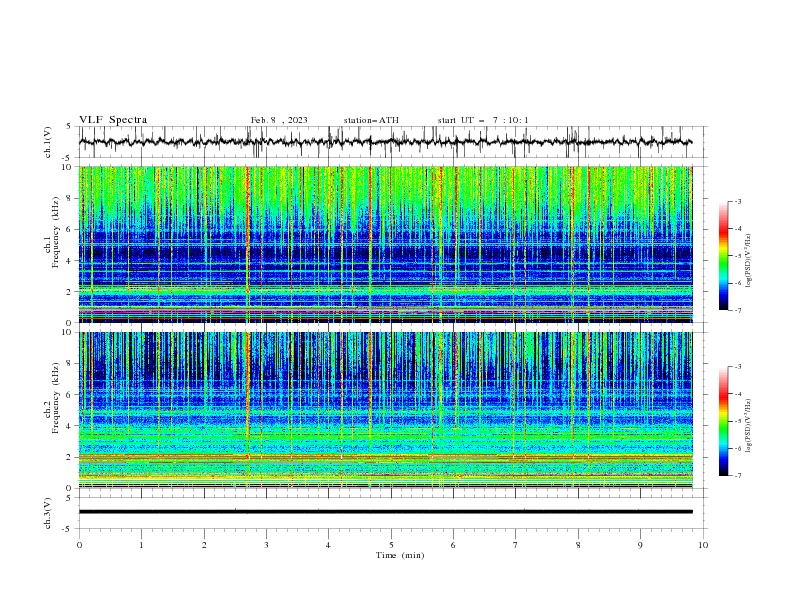Click the ch.1 PSD color bar
792x612 pixels.
tap(723, 256)
